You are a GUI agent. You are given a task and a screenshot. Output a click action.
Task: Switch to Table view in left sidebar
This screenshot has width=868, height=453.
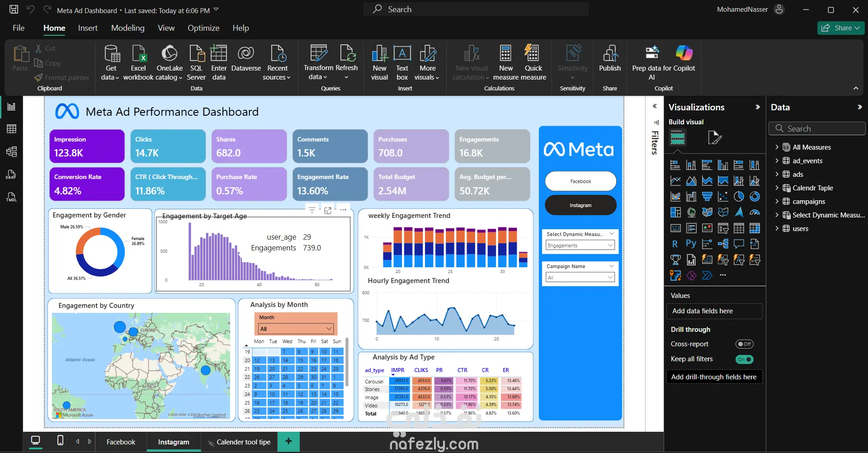[x=12, y=129]
